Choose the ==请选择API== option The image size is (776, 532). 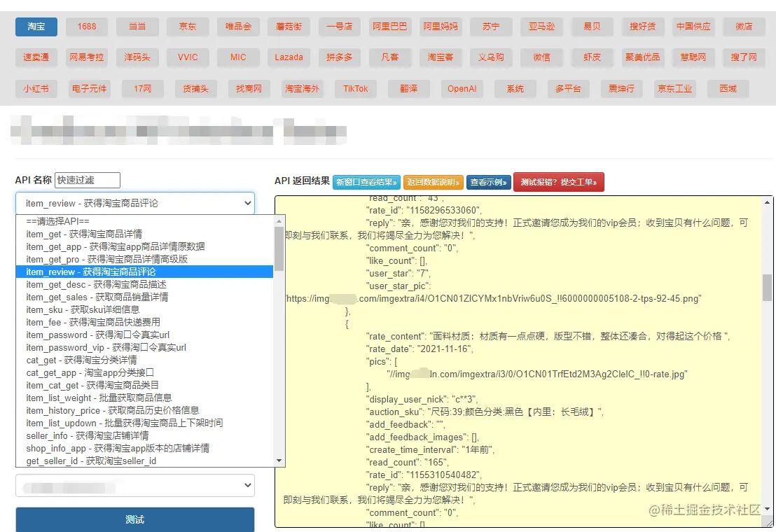point(144,221)
